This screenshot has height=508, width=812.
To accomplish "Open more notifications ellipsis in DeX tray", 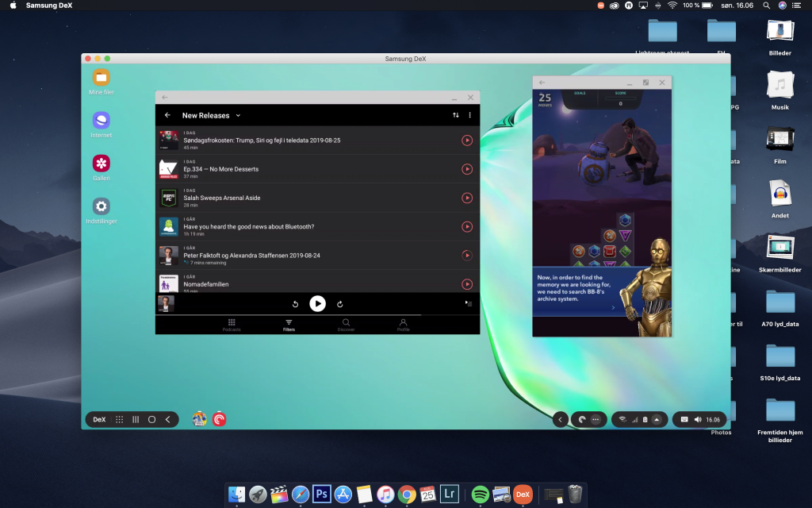I will coord(596,419).
